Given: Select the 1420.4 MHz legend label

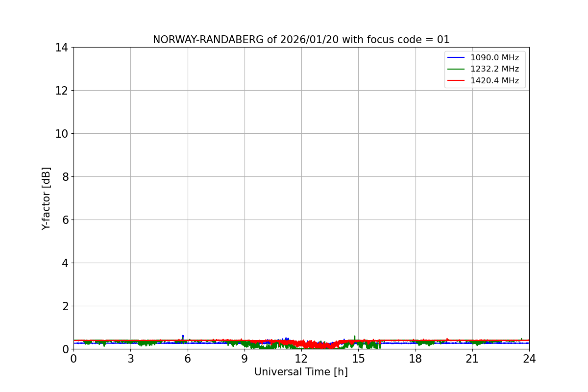Looking at the screenshot, I should [x=494, y=81].
